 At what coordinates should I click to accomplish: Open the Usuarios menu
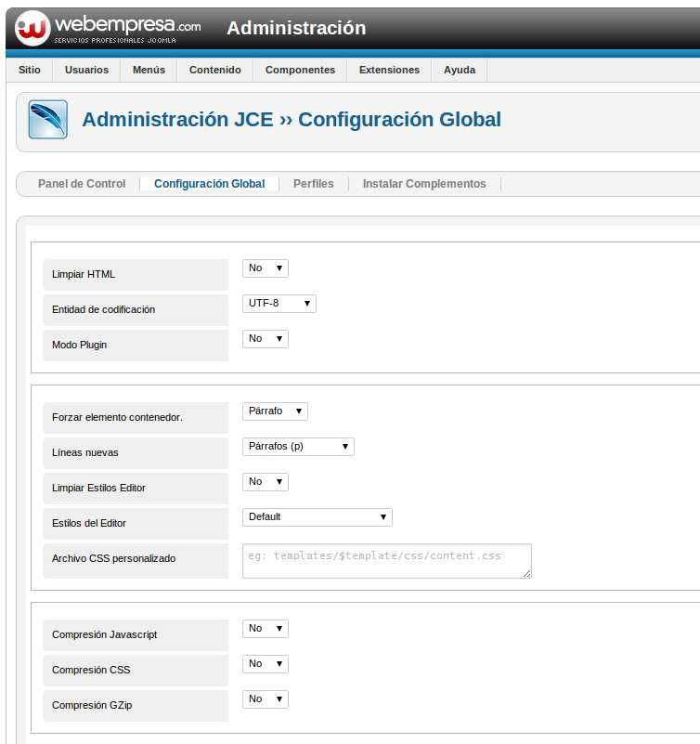click(x=86, y=70)
